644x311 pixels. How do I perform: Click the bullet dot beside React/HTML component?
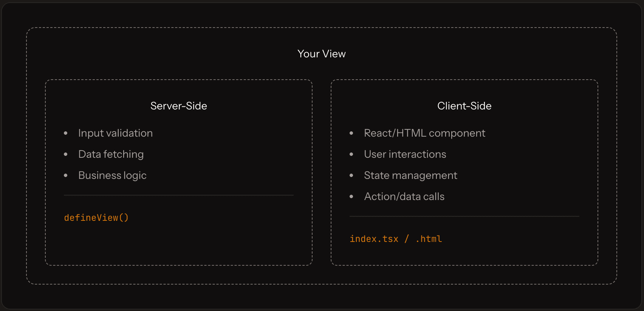pos(351,133)
